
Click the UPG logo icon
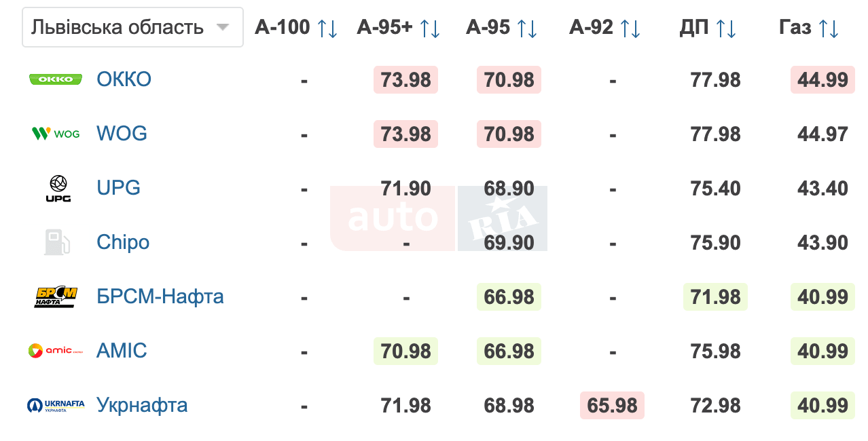point(58,188)
